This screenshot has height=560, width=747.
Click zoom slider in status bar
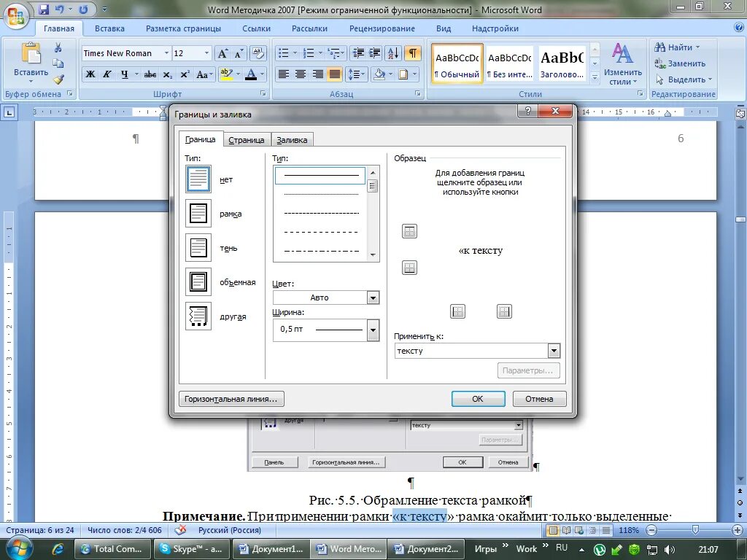pyautogui.click(x=695, y=530)
